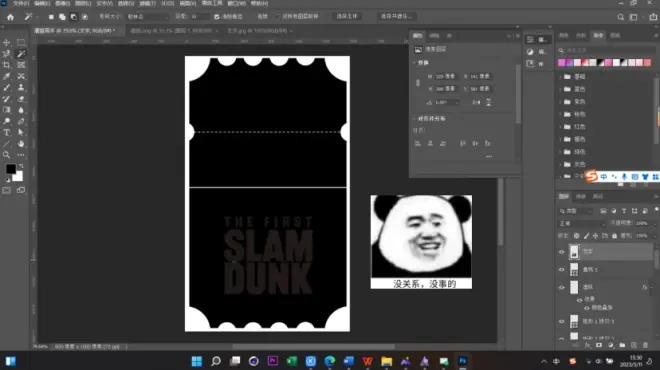Viewport: 660px width, 370px height.
Task: Select the Pen tool
Action: tap(21, 121)
